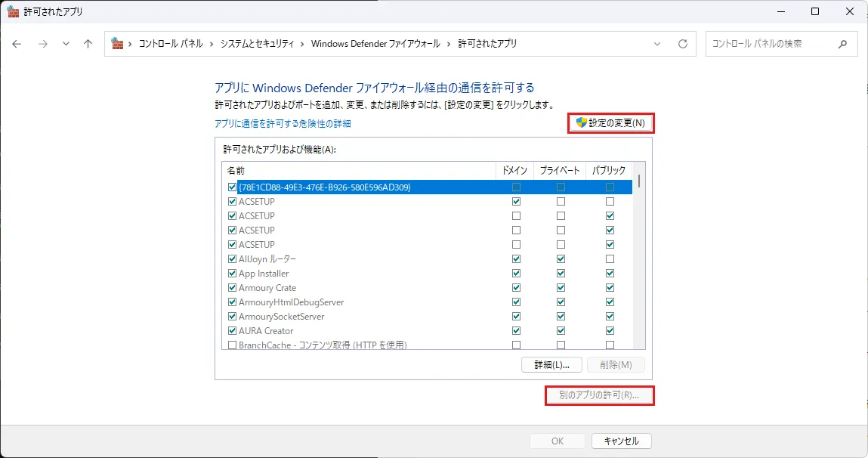This screenshot has width=868, height=458.
Task: Toggle AURA Creator name checkbox
Action: (x=232, y=331)
